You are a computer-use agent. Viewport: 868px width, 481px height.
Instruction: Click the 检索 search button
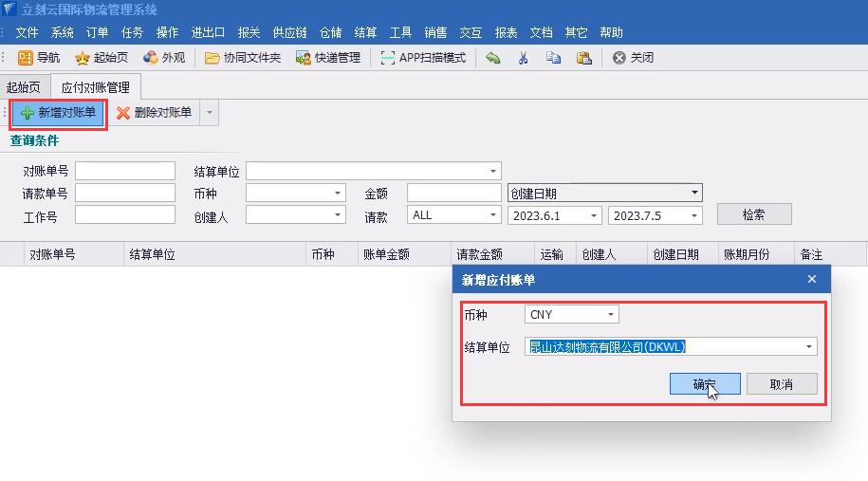(754, 214)
